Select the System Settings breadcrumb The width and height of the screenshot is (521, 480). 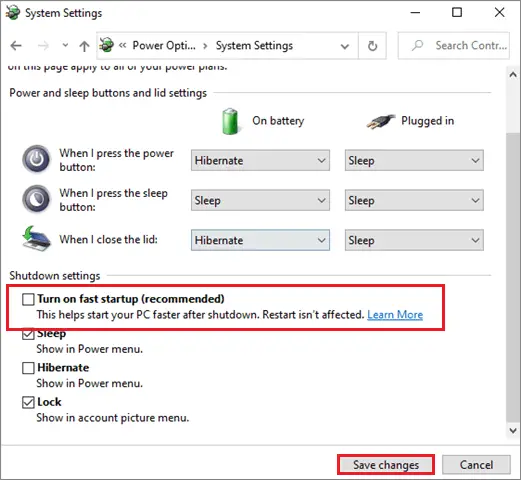pyautogui.click(x=254, y=45)
